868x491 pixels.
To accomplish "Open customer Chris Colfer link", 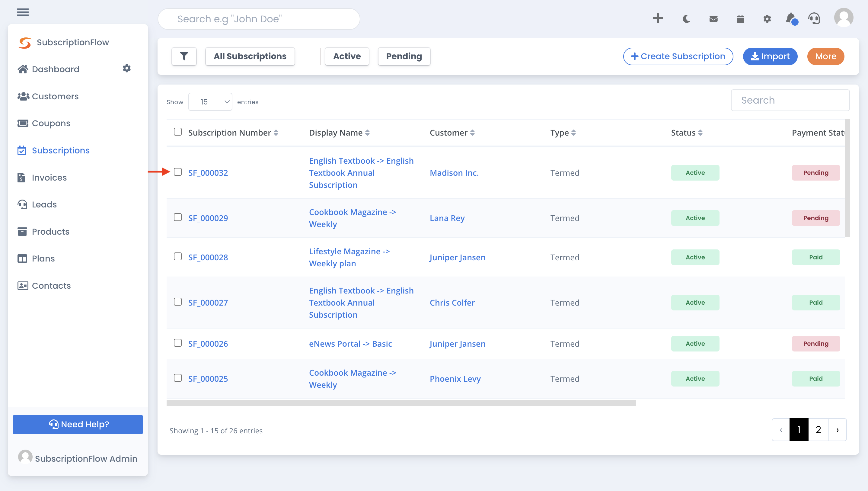I will (452, 303).
